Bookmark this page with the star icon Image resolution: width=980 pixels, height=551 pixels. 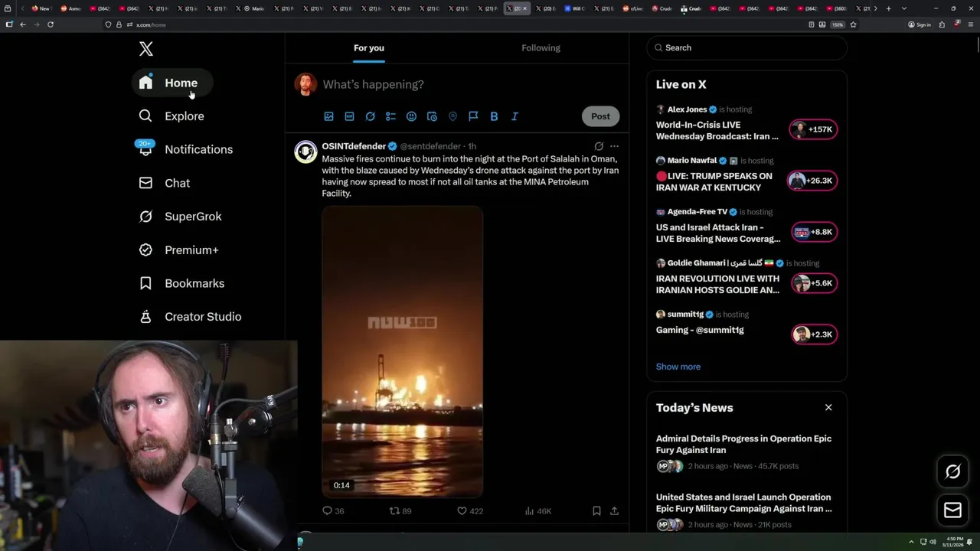[853, 24]
